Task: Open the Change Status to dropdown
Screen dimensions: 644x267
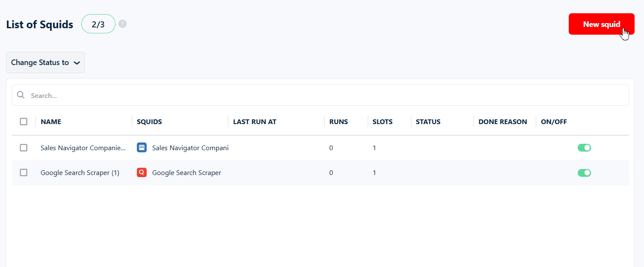Action: pos(45,62)
